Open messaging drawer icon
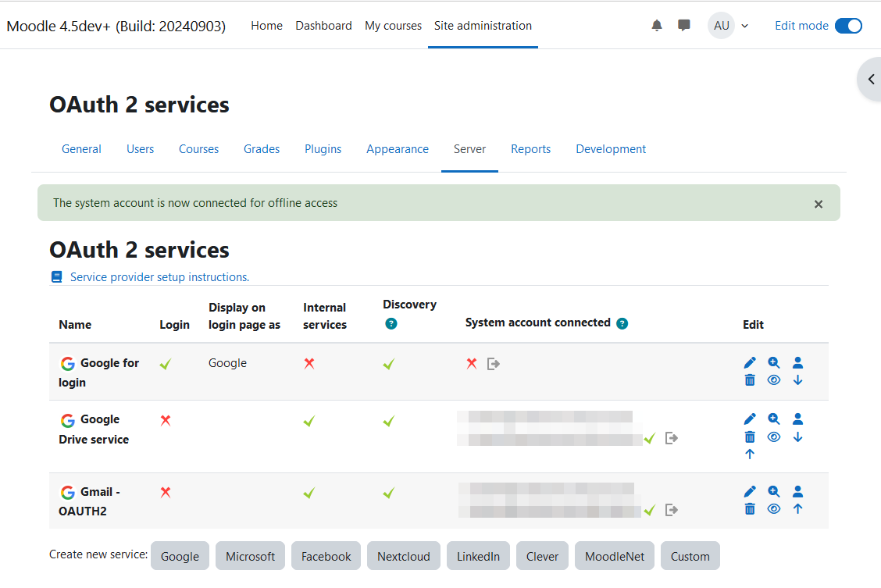This screenshot has height=588, width=881. pyautogui.click(x=683, y=25)
